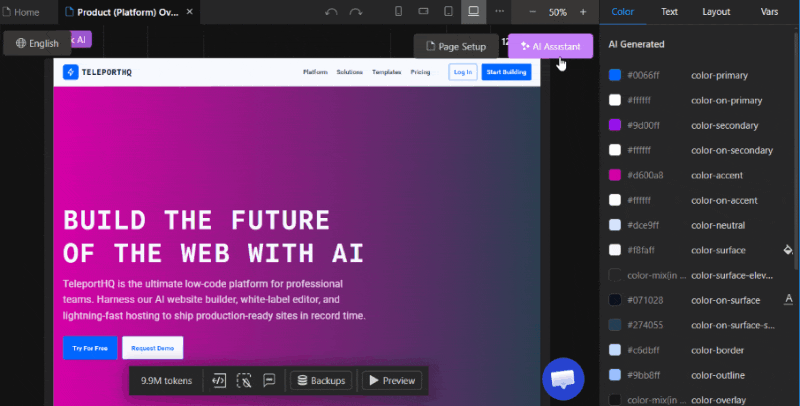
Task: Open the comments icon in bottom toolbar
Action: point(269,380)
